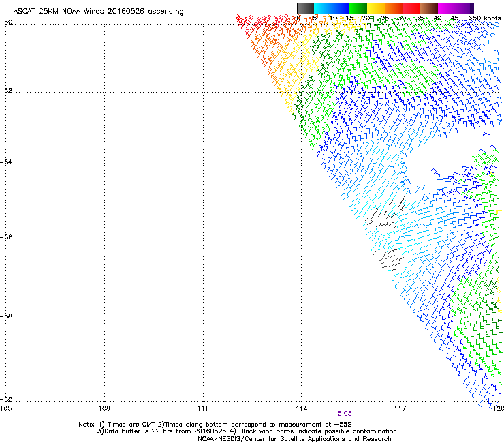Click the '>50 knots' legend label

[485, 18]
